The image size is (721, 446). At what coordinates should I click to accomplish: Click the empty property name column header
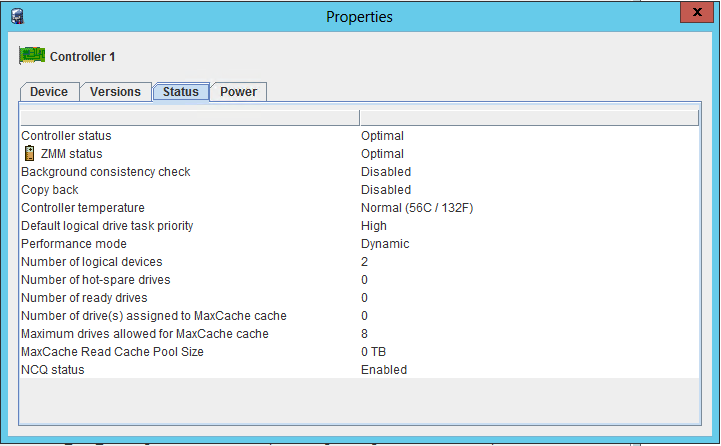(189, 118)
